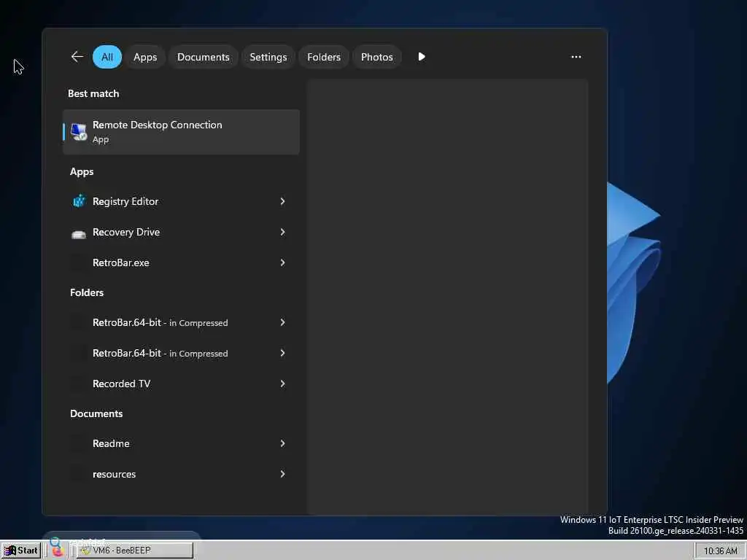
Task: Click the Remote Desktop Connection icon
Action: point(79,132)
